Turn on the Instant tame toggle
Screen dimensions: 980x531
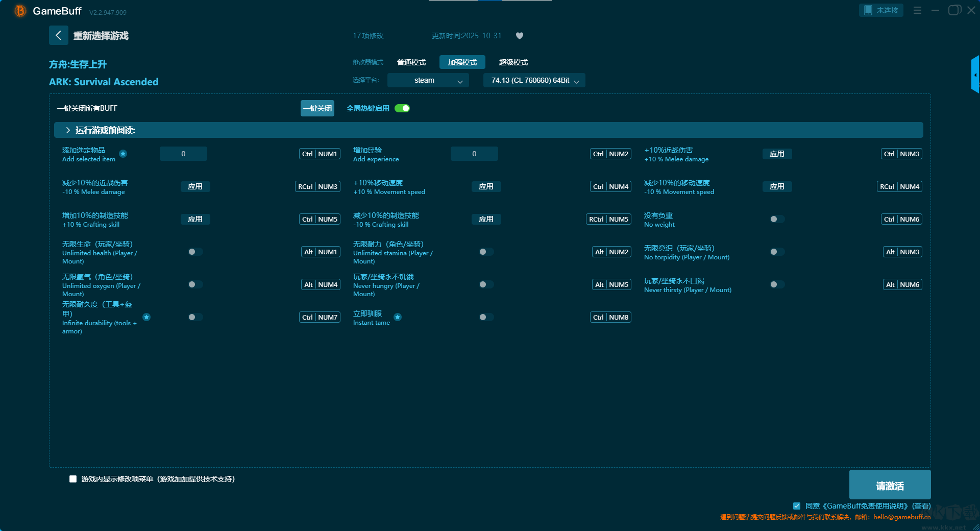coord(486,317)
